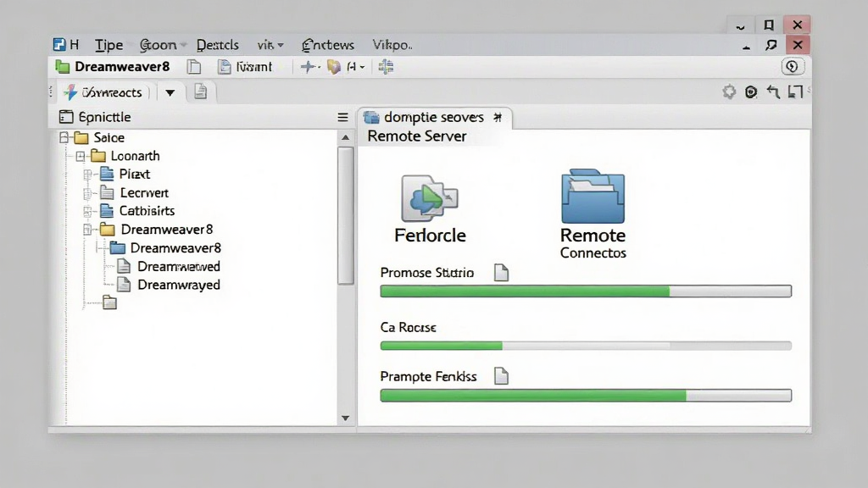Minimize the inner document window
This screenshot has height=488, width=868.
pos(746,46)
